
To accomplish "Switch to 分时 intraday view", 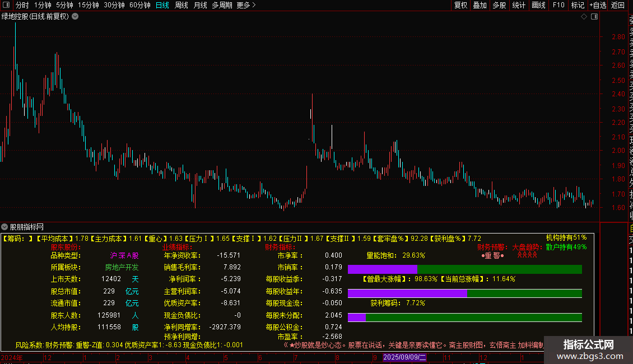I will point(22,5).
